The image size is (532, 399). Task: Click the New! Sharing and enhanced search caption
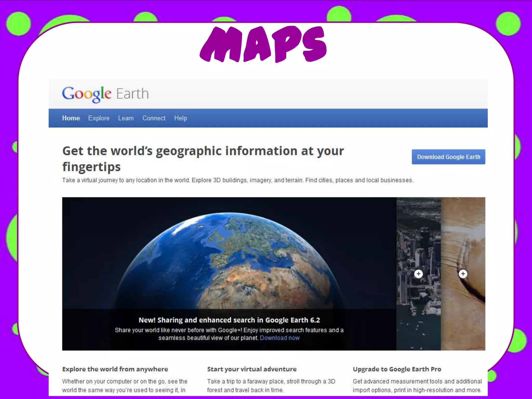click(229, 320)
